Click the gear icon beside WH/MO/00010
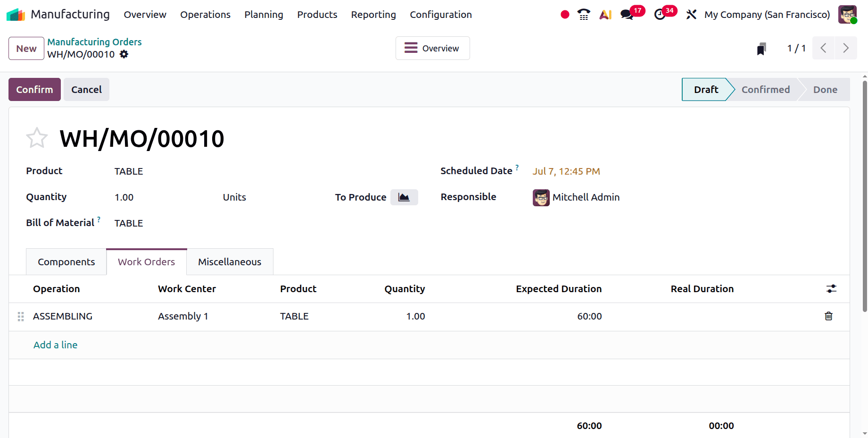 click(x=124, y=54)
